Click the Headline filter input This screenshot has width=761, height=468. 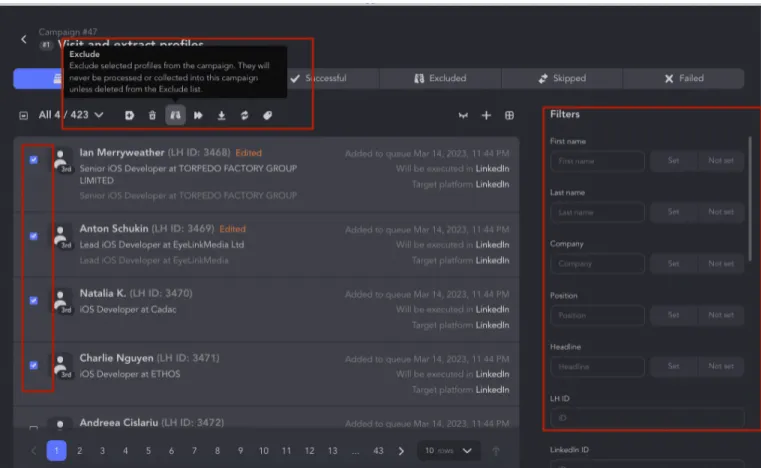point(597,367)
